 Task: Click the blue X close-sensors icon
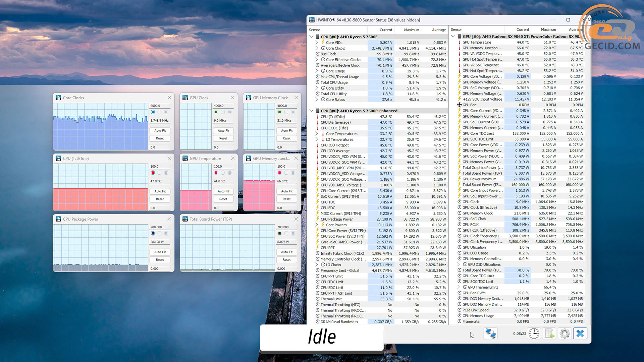(580, 334)
